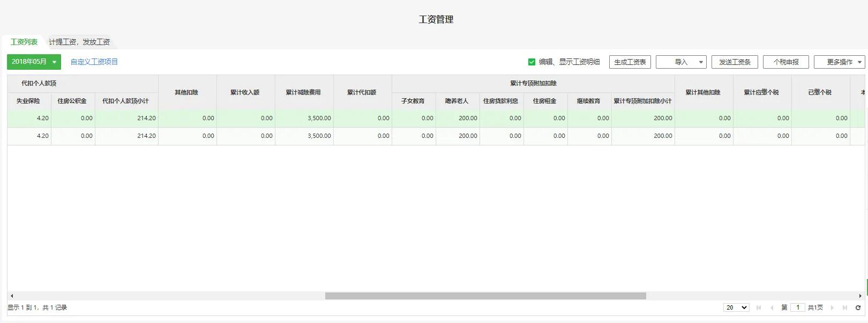Screen dimensions: 868x323
Task: Expand the 更多操作 dropdown menu
Action: pos(839,62)
